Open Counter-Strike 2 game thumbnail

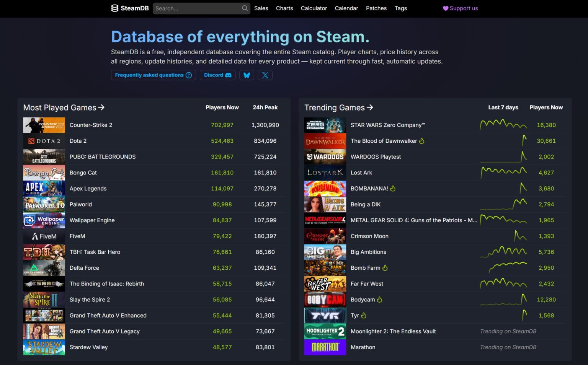[x=44, y=125]
